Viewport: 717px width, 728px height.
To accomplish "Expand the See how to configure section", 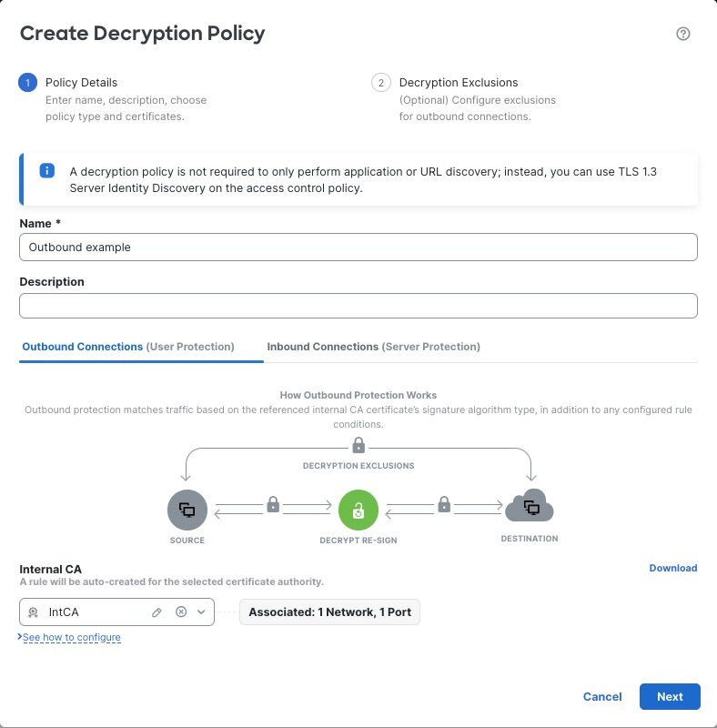I will pos(69,637).
